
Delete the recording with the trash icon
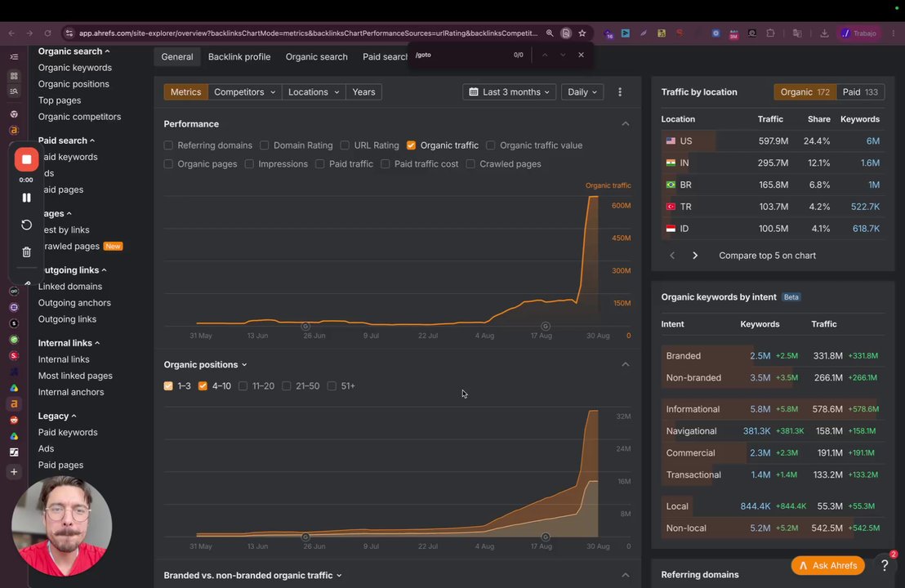pyautogui.click(x=26, y=252)
